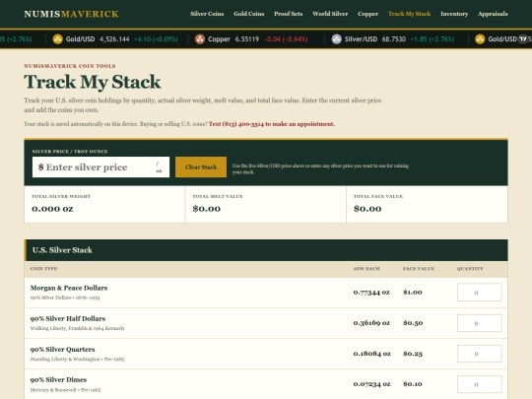This screenshot has height=399, width=532.
Task: Focus 90% Silver Half Dollars quantity field
Action: click(479, 323)
